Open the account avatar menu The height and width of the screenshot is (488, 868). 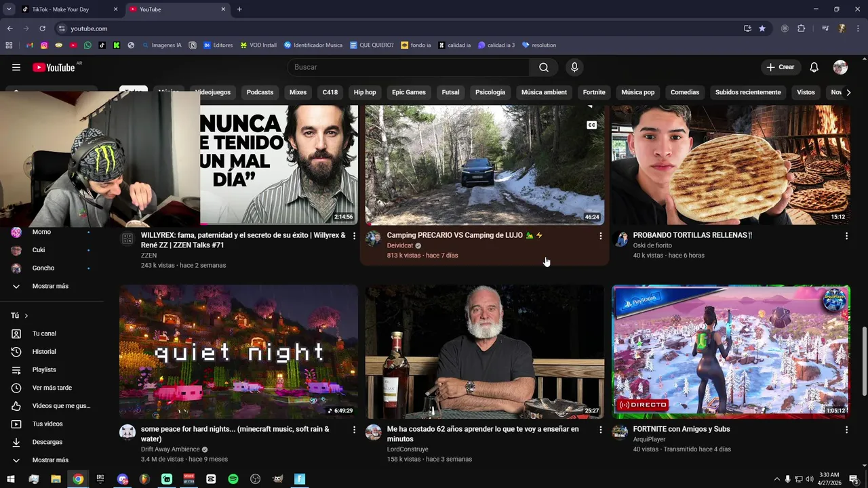[x=840, y=67]
